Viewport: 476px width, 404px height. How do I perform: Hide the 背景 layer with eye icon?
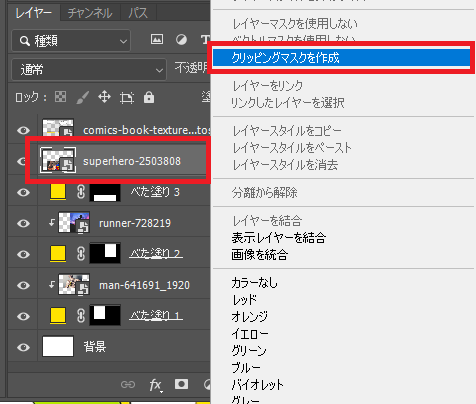(23, 347)
